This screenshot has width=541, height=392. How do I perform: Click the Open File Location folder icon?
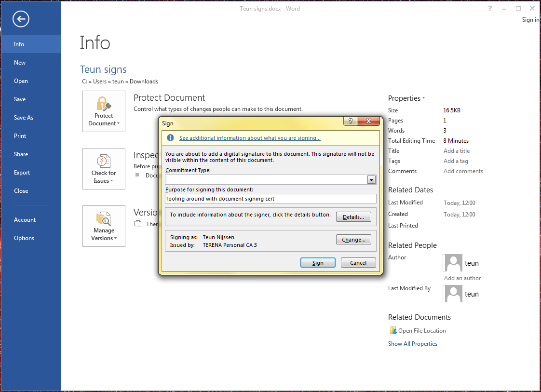[x=392, y=331]
